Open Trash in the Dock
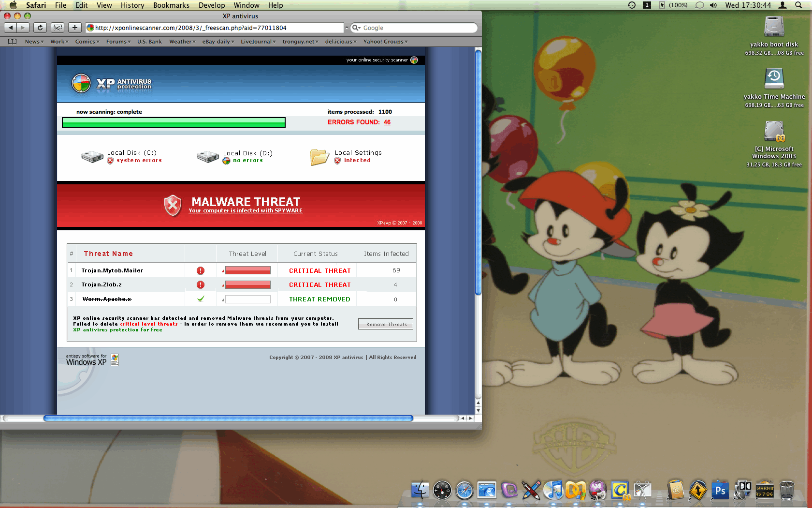 pyautogui.click(x=787, y=490)
